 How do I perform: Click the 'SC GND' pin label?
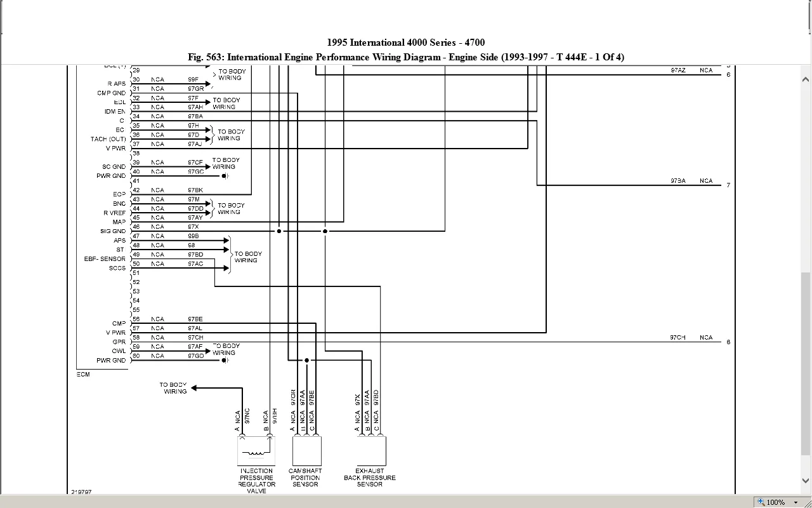click(114, 167)
